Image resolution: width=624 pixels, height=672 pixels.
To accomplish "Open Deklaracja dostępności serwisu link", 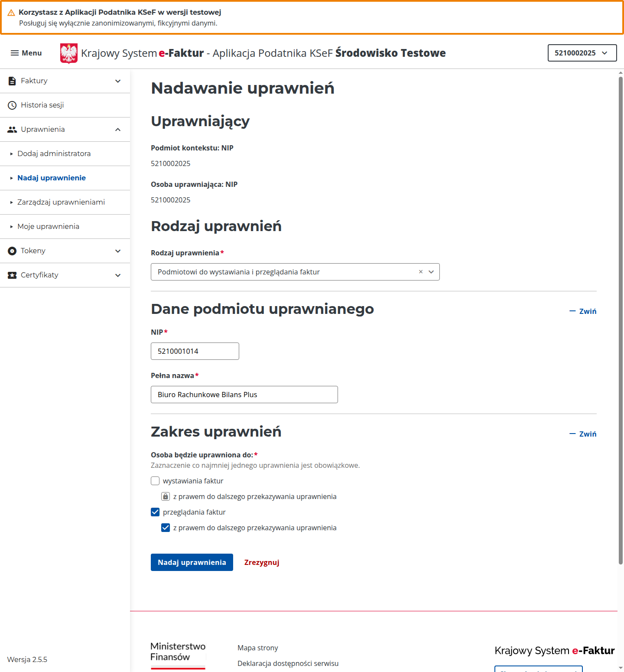I will (x=288, y=663).
